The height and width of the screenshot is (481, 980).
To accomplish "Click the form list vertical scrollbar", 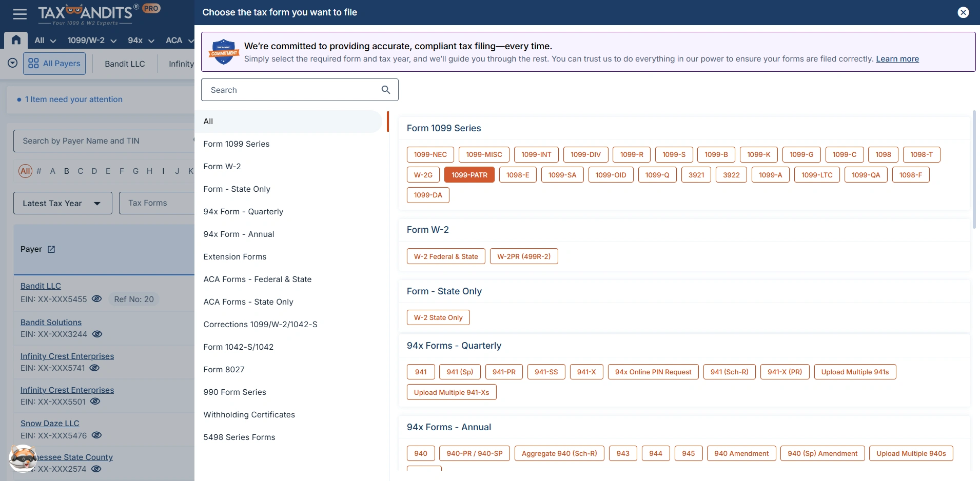I will click(974, 169).
